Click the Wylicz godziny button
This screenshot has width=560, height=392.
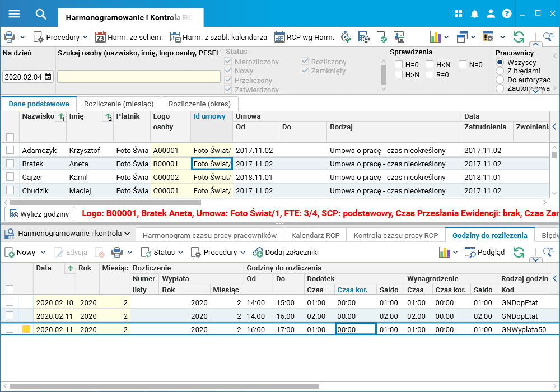tap(40, 214)
